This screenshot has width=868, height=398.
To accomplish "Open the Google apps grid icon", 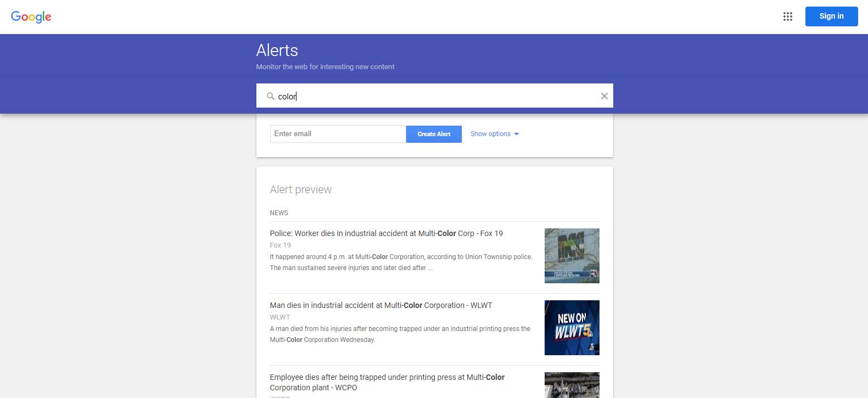I will [788, 16].
